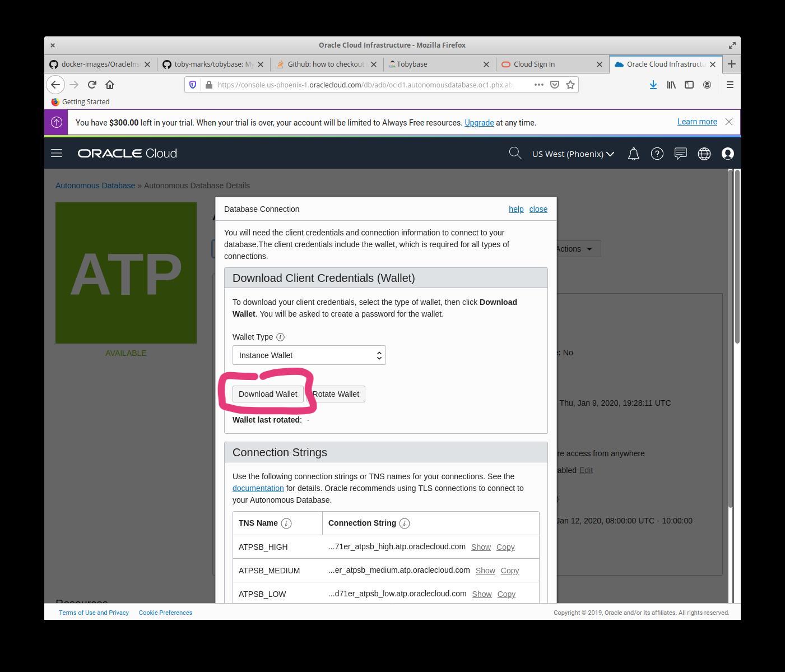
Task: Open help link in dialog
Action: coord(516,209)
